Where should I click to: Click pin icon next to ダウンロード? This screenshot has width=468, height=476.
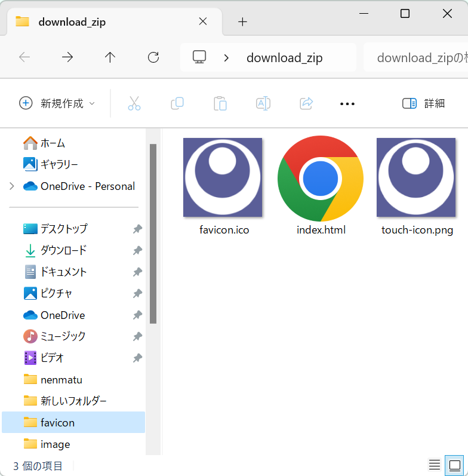coord(137,250)
